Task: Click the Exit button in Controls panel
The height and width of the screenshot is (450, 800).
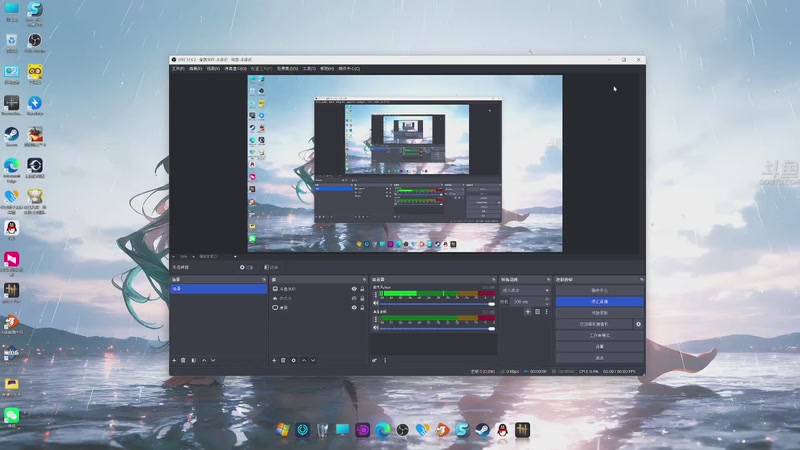Action: click(599, 358)
